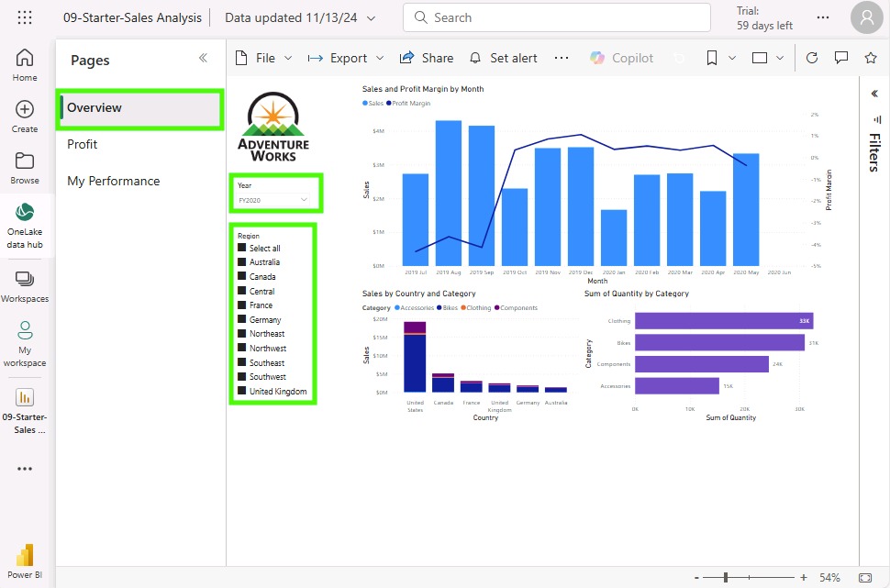This screenshot has width=890, height=588.
Task: Open Copilot for this report
Action: [621, 57]
